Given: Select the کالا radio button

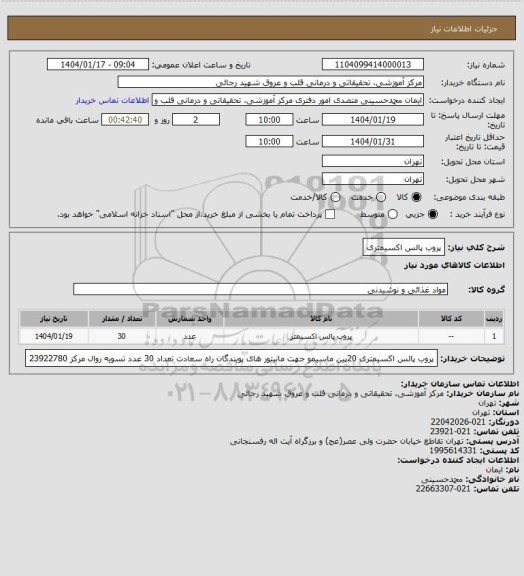Looking at the screenshot, I should click(416, 197).
